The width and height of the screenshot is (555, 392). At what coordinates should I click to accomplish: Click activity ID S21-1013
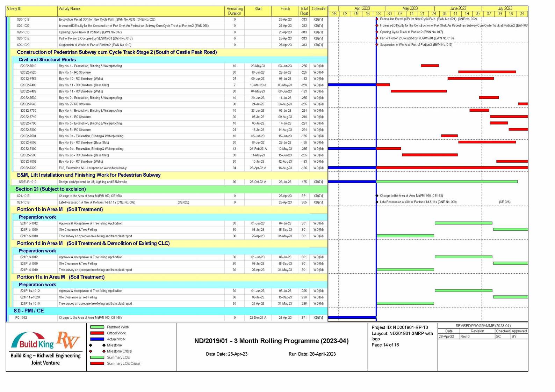pos(23,196)
